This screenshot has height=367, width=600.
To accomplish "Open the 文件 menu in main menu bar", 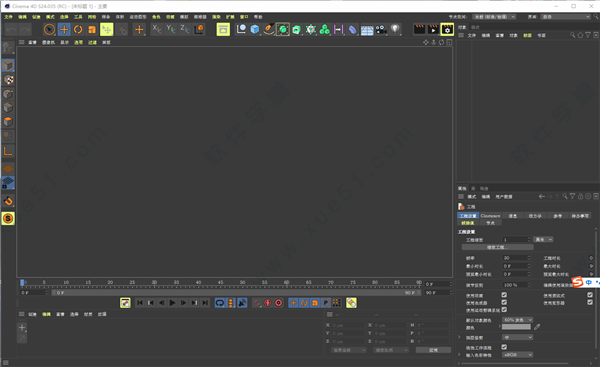I will click(8, 17).
